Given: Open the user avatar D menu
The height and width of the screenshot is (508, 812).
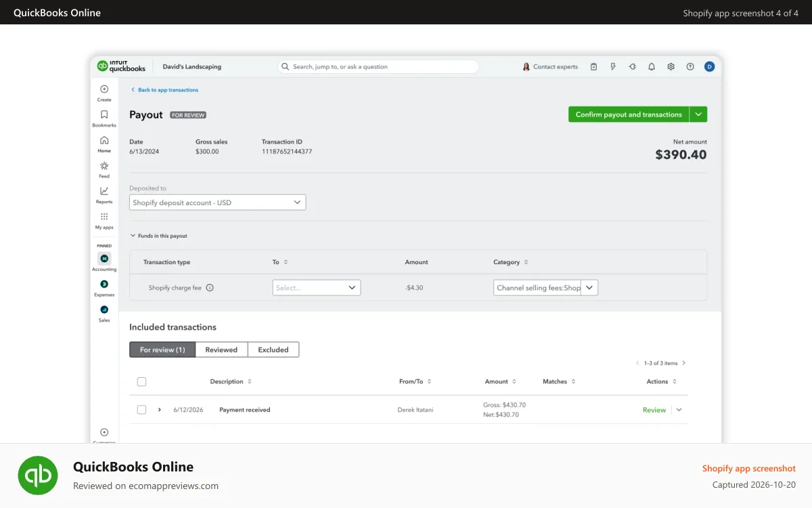Looking at the screenshot, I should [709, 66].
